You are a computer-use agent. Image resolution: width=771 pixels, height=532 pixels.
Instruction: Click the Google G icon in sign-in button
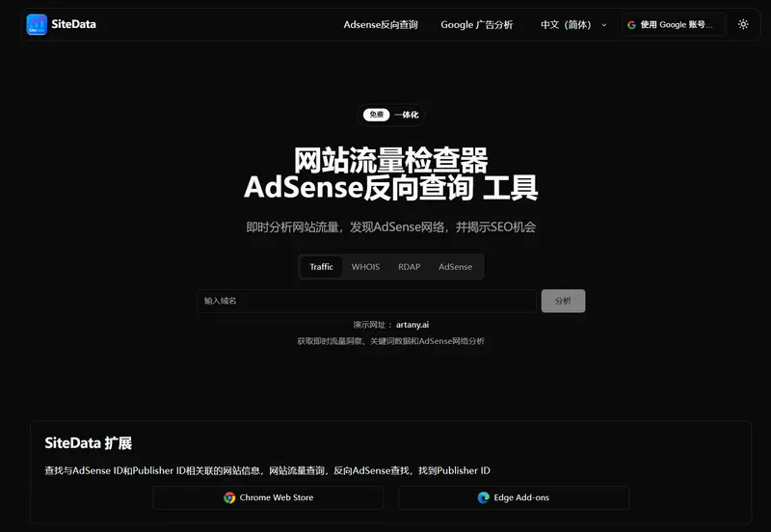click(631, 24)
